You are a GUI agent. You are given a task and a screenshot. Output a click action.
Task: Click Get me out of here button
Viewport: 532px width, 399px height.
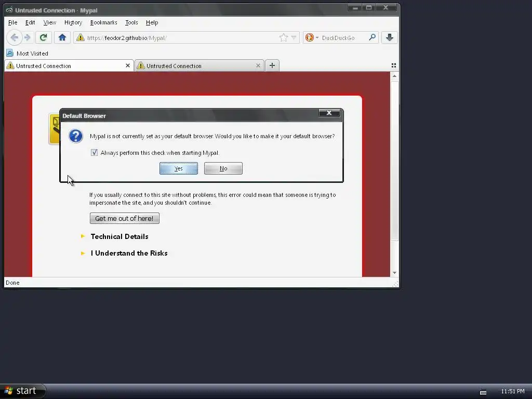[x=125, y=218]
